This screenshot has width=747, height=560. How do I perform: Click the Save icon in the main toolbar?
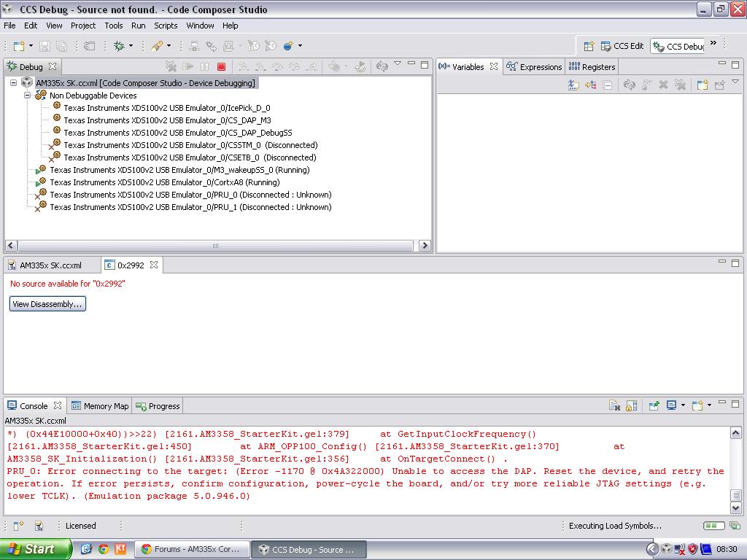coord(44,46)
